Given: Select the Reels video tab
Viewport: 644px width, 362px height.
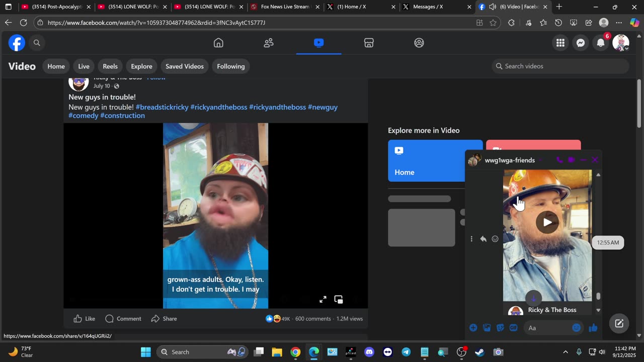Looking at the screenshot, I should (110, 66).
